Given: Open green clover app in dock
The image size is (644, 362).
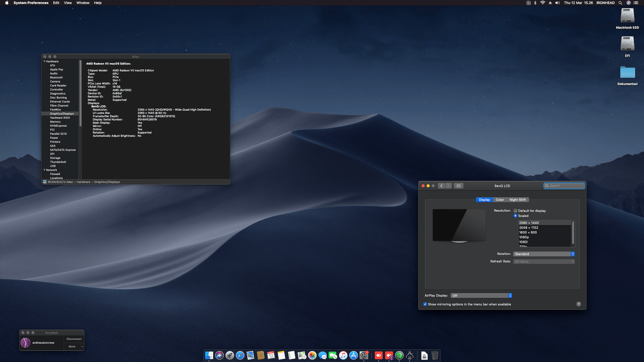Looking at the screenshot, I should pyautogui.click(x=399, y=355).
